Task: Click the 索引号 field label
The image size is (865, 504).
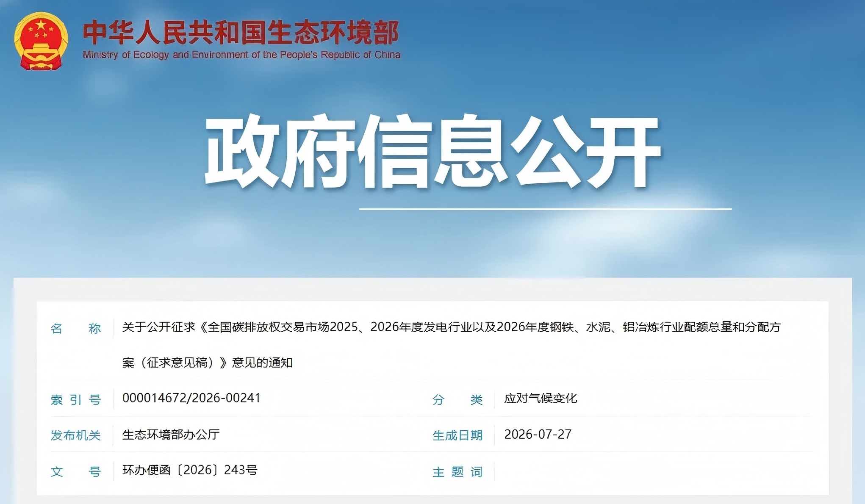Action: coord(76,399)
